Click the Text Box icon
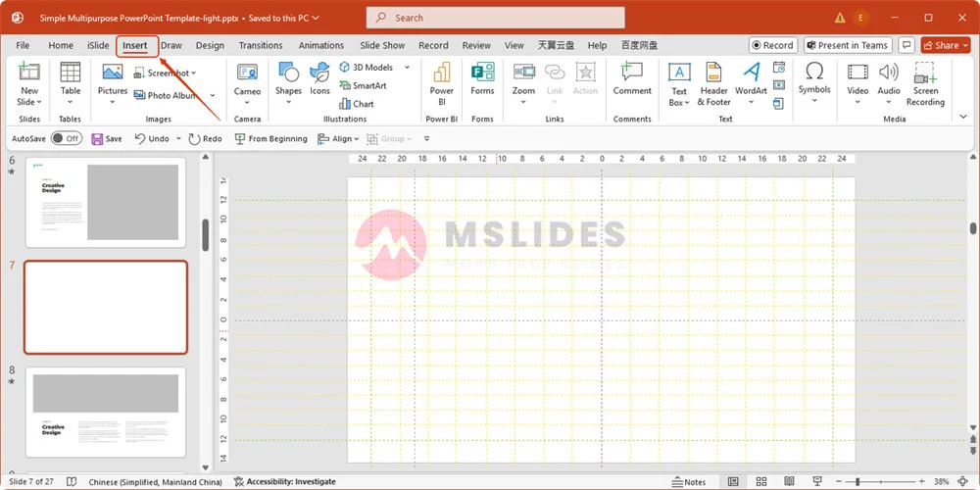Screen dimensions: 980x490 [679, 72]
